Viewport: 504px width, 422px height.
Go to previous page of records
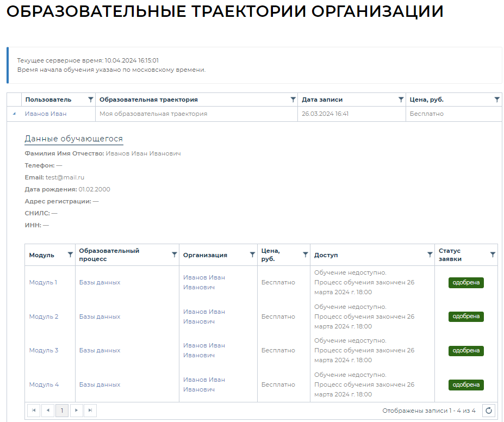click(48, 411)
